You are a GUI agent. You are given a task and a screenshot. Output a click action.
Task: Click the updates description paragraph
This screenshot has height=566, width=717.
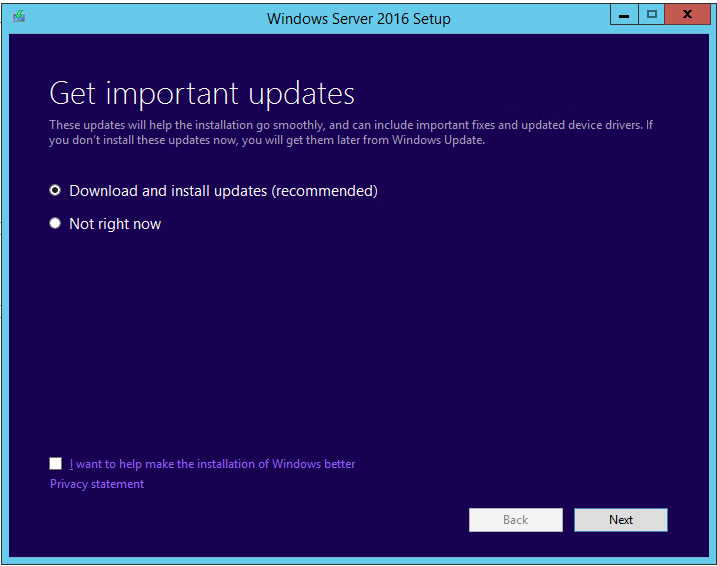click(351, 133)
